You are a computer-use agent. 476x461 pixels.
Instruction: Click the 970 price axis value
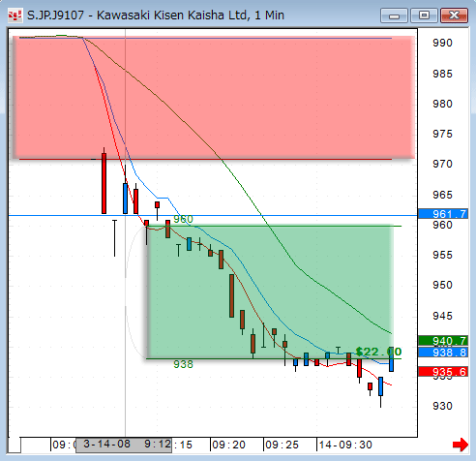tap(442, 164)
